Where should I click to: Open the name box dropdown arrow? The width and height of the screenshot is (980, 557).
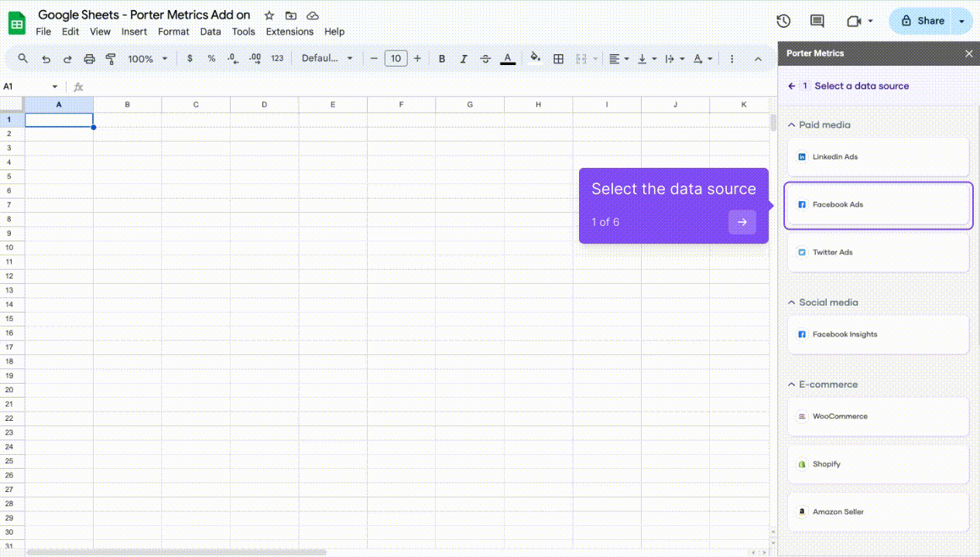pyautogui.click(x=54, y=87)
